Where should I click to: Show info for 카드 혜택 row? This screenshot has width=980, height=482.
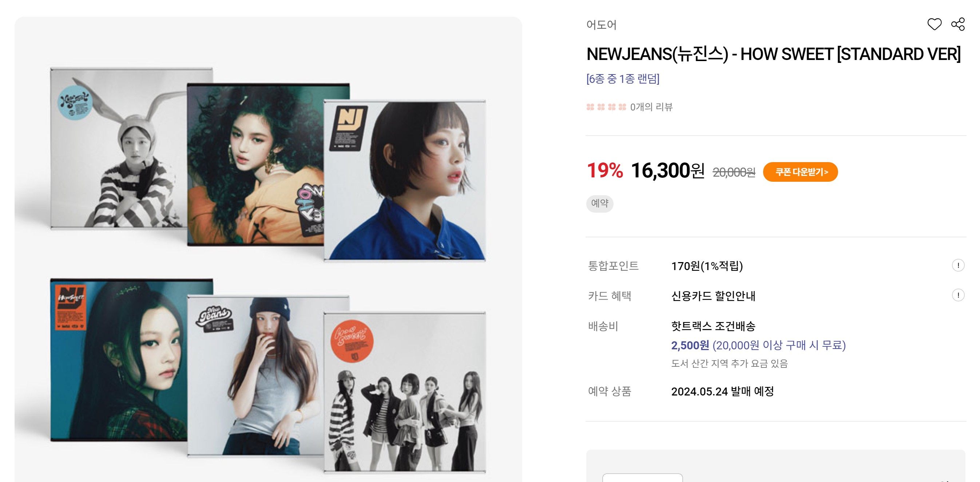point(958,295)
